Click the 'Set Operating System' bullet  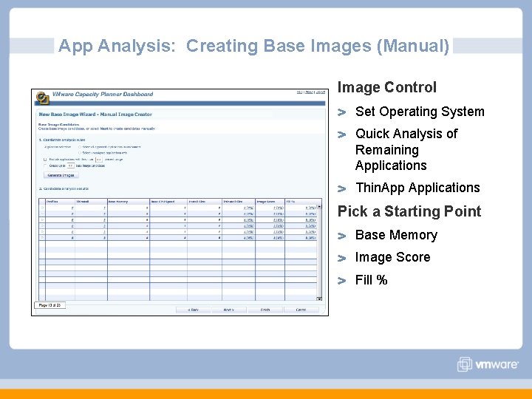tap(420, 112)
